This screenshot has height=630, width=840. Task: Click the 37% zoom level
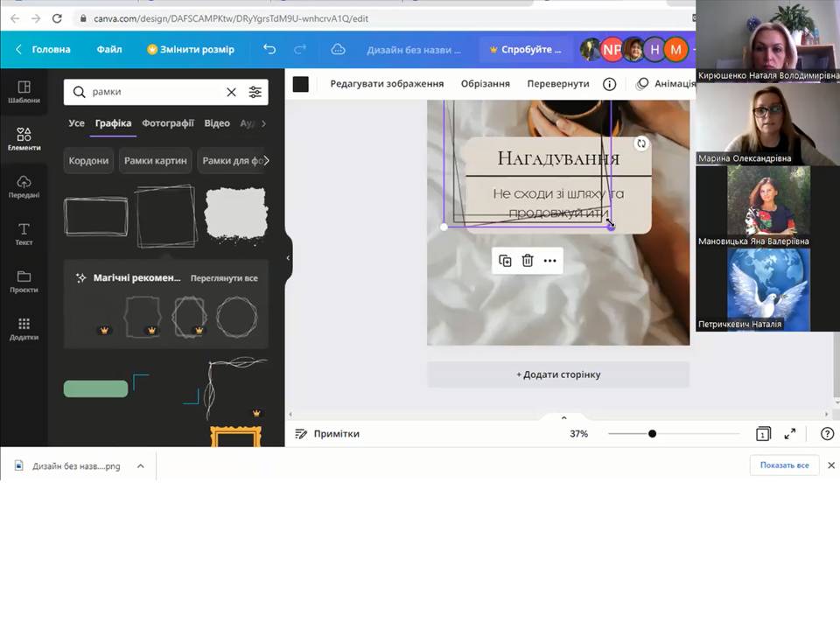click(578, 434)
